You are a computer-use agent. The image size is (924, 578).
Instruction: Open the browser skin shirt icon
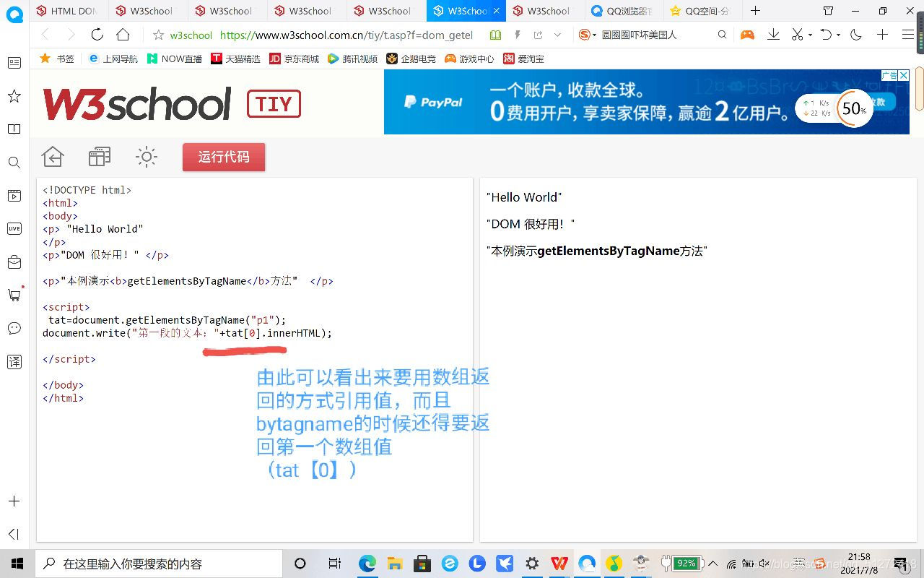829,11
